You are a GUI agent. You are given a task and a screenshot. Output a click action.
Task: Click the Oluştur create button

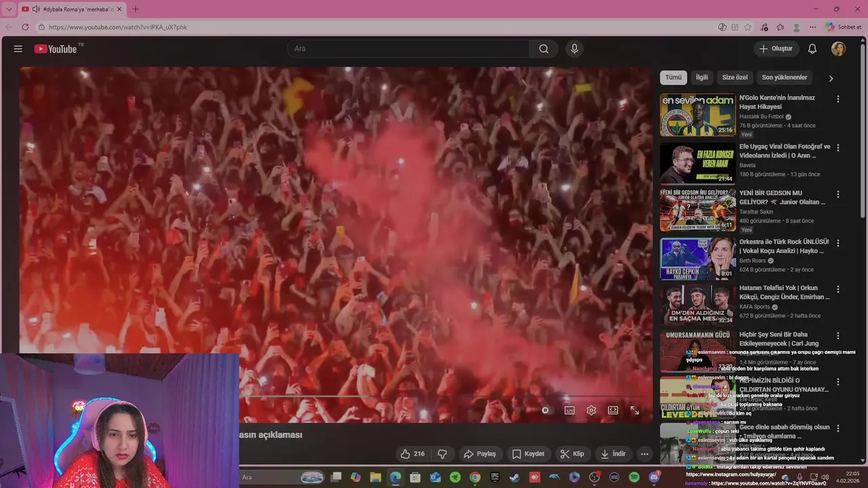click(776, 49)
